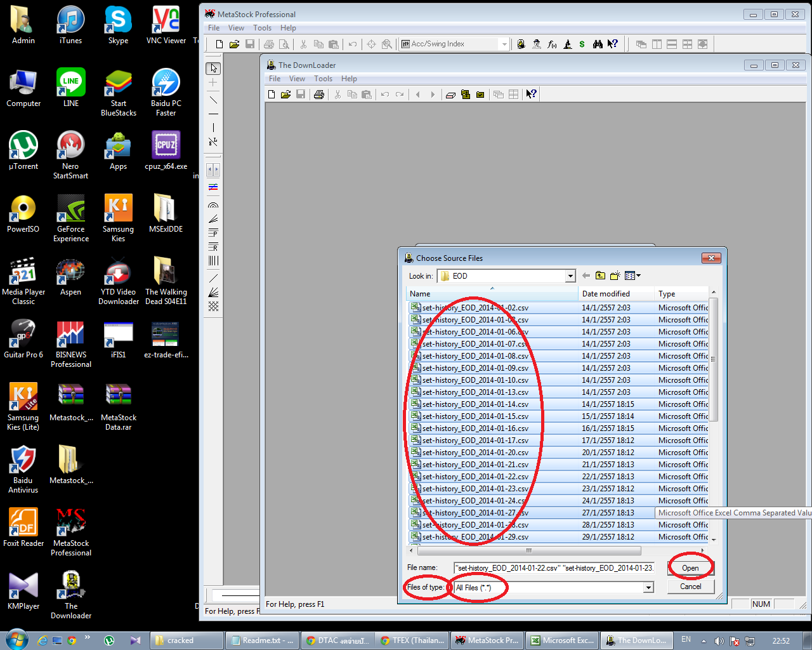Click the context help arrow icon in MetaStock toolbar

coord(612,44)
